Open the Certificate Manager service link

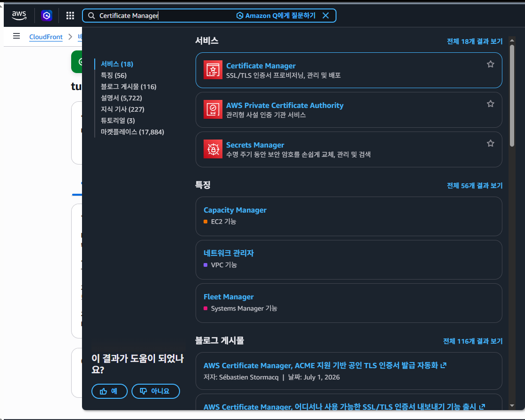tap(261, 66)
